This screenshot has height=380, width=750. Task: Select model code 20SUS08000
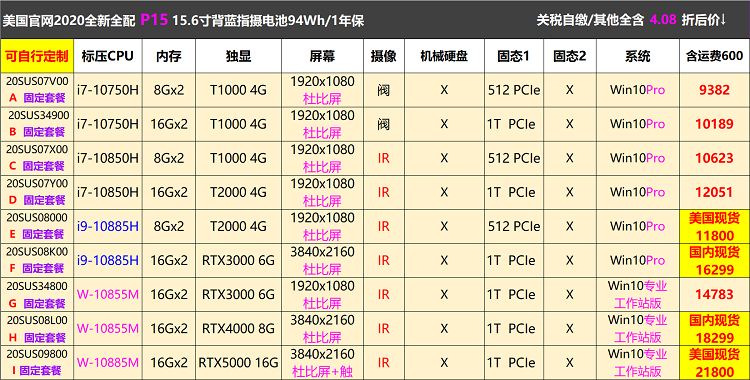[x=37, y=217]
